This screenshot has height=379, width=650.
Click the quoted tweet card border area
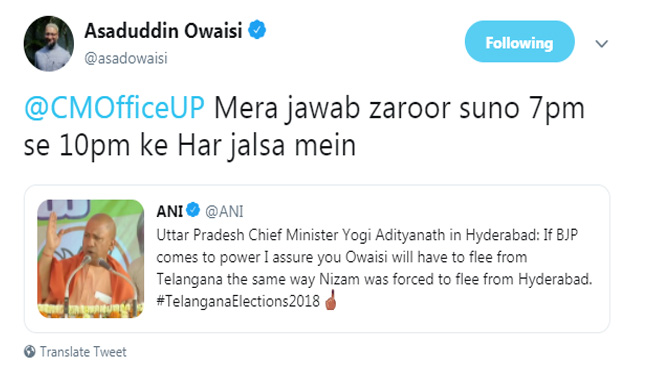(317, 259)
